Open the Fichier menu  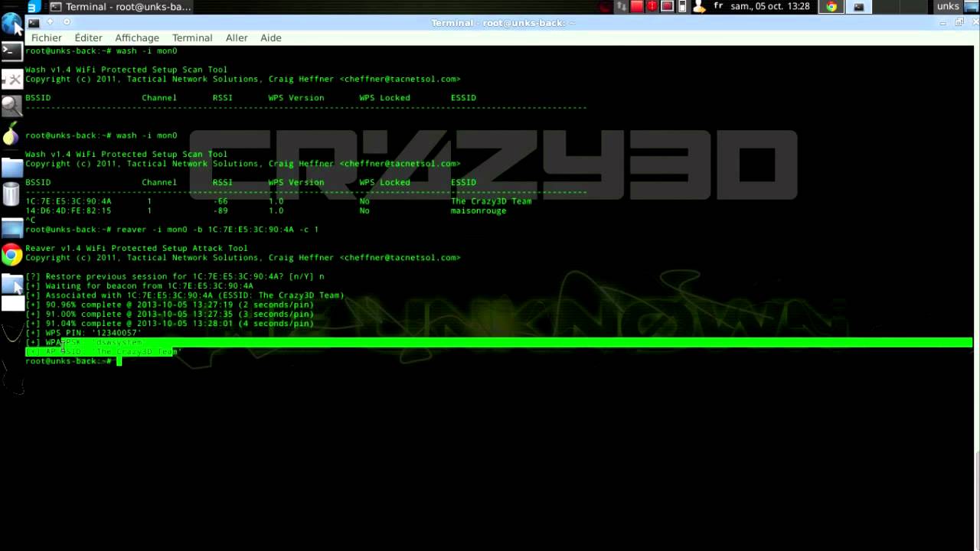pyautogui.click(x=47, y=37)
